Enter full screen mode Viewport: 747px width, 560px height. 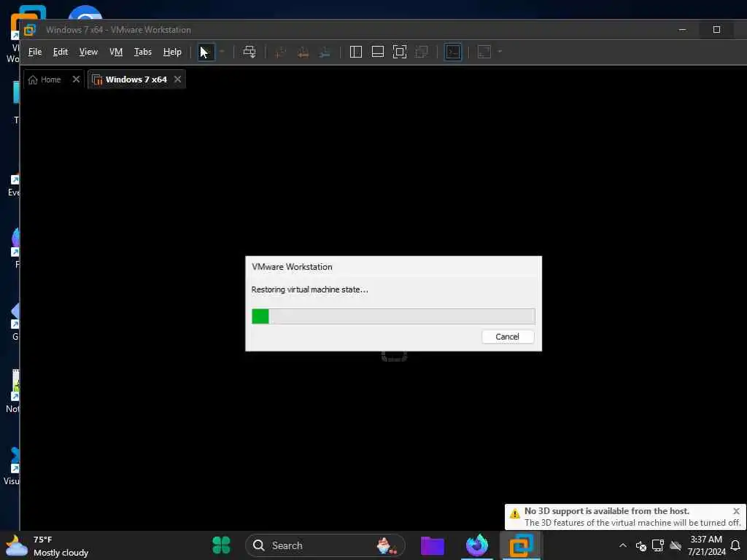400,52
